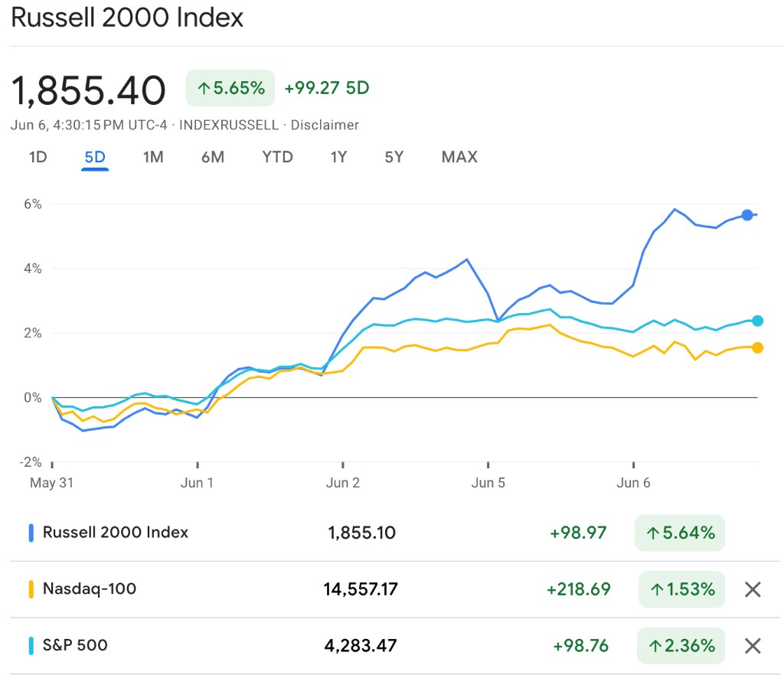Show the MAX time range
Viewport: 784px width, 691px height.
coord(459,157)
